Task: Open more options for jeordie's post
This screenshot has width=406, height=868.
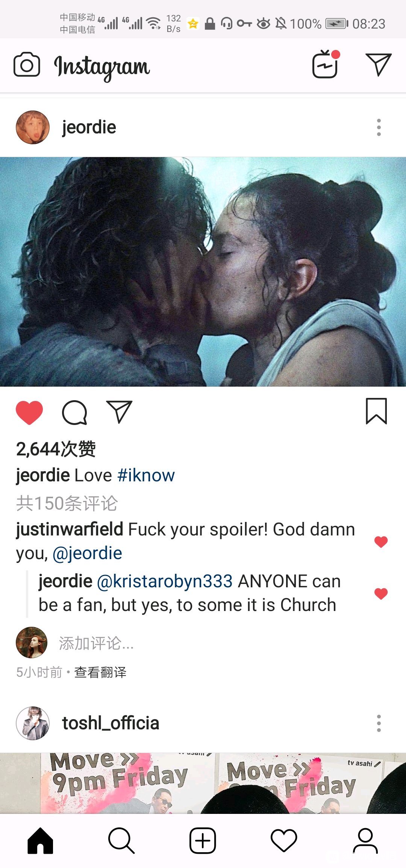Action: pos(379,127)
